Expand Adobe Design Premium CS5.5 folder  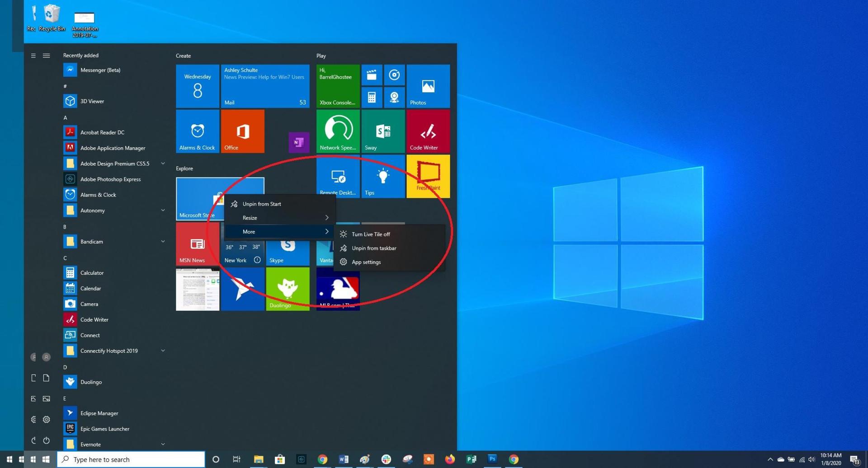163,164
